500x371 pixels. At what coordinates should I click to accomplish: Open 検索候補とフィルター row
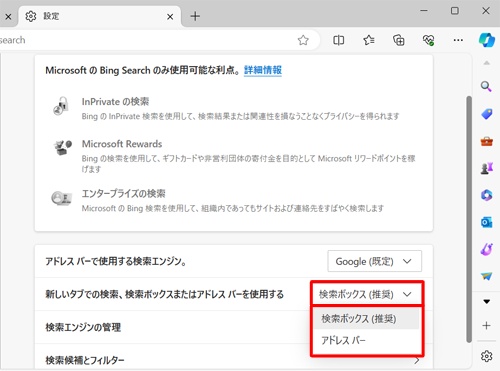tap(234, 360)
